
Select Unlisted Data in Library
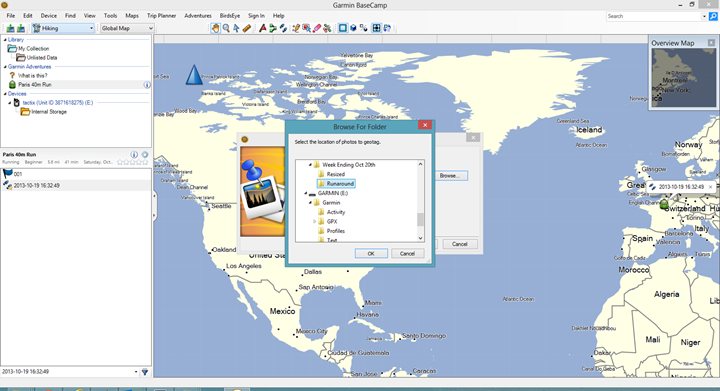click(42, 58)
